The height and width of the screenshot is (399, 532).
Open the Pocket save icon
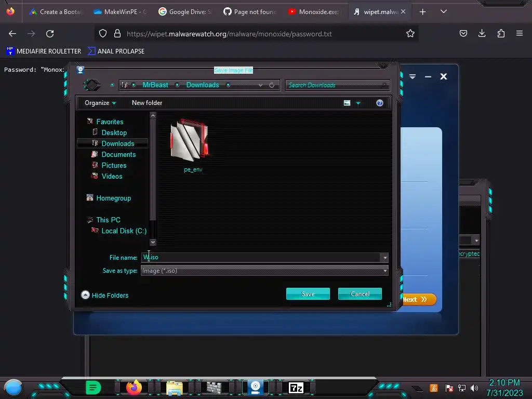[463, 34]
